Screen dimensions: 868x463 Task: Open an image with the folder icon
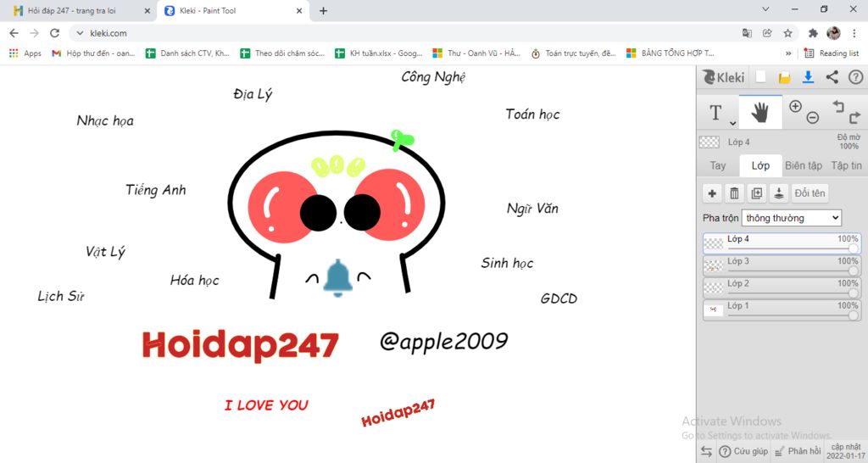click(x=784, y=77)
